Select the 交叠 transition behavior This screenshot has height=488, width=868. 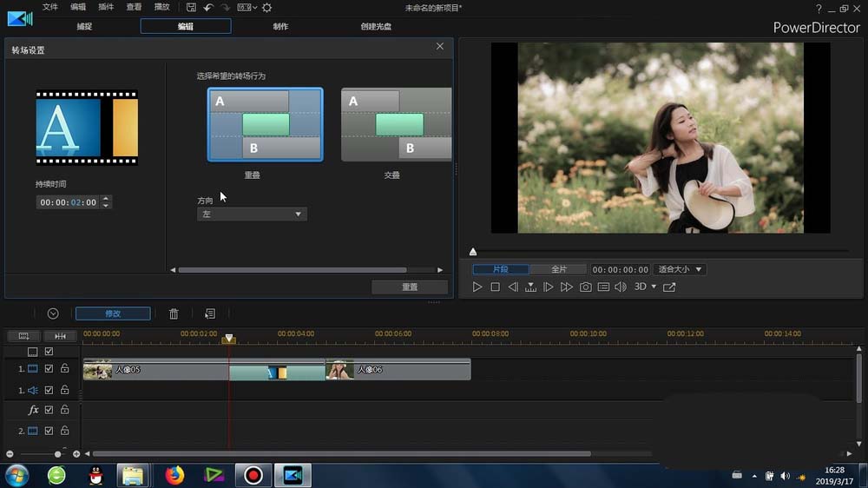[397, 125]
